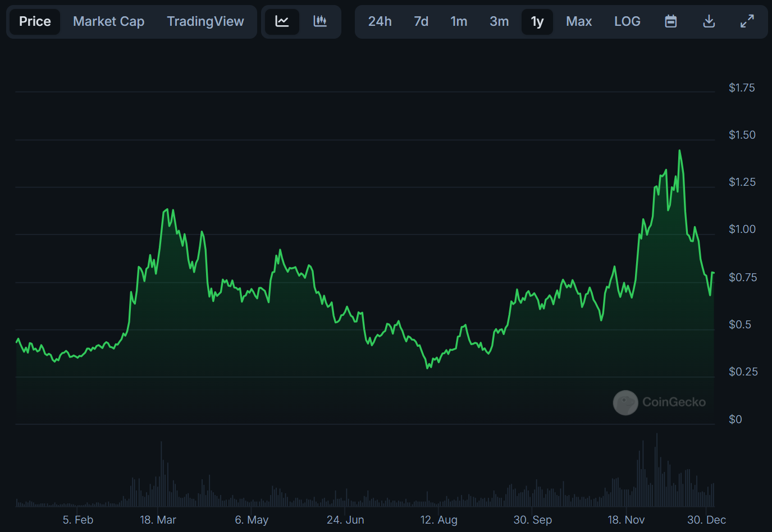
Task: Click the $0.25 axis label
Action: pyautogui.click(x=743, y=372)
